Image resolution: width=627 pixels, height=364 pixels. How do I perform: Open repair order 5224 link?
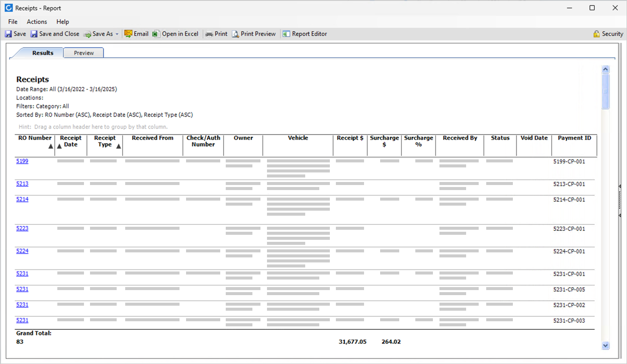(22, 251)
